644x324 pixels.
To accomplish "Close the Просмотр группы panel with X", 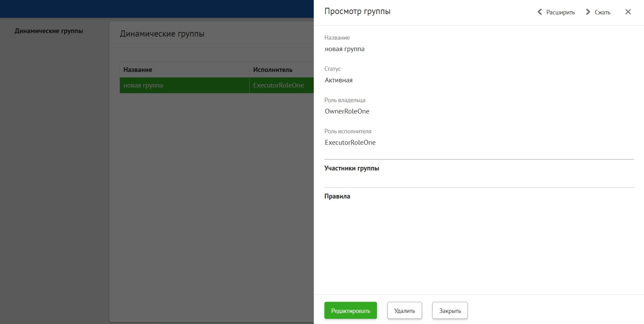I will pos(628,12).
